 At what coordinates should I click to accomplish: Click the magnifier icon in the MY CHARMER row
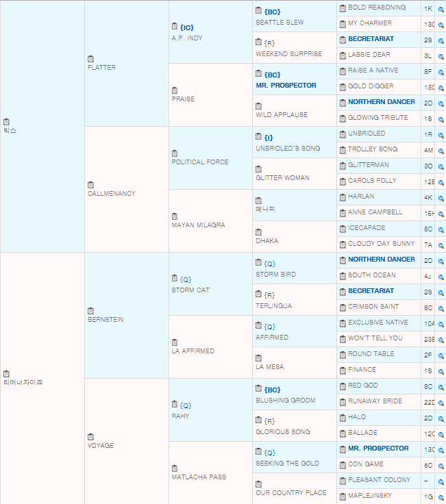441,24
